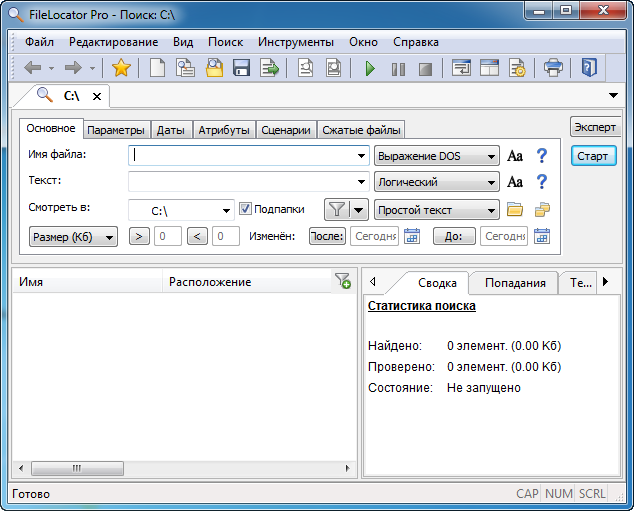This screenshot has height=511, width=634.
Task: Open the Выражение DOS dropdown
Action: click(436, 156)
